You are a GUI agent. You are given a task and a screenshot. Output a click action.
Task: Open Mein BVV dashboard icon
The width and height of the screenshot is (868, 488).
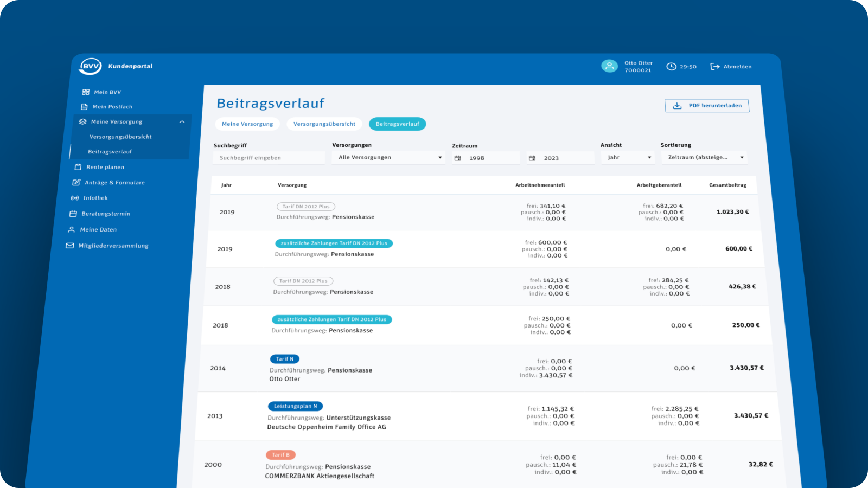point(86,92)
